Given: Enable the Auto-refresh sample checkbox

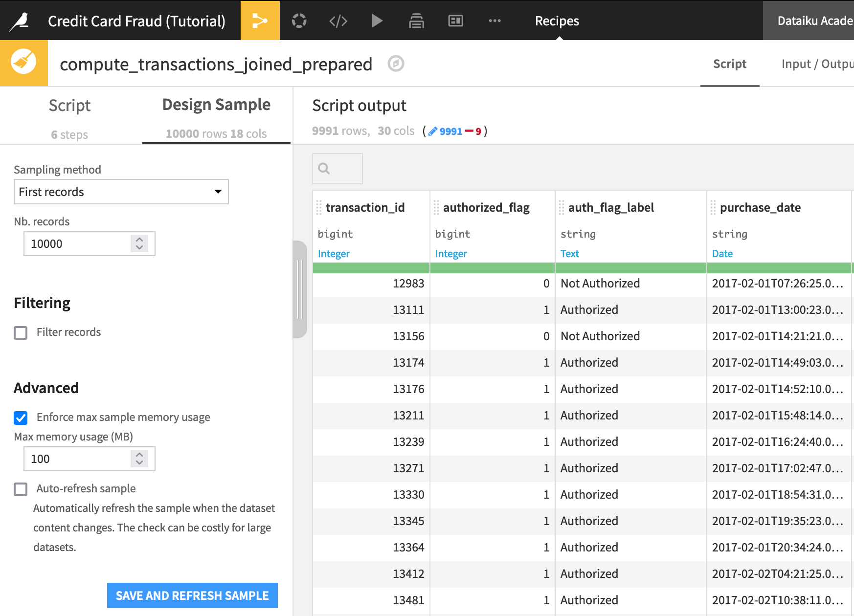Looking at the screenshot, I should tap(21, 489).
